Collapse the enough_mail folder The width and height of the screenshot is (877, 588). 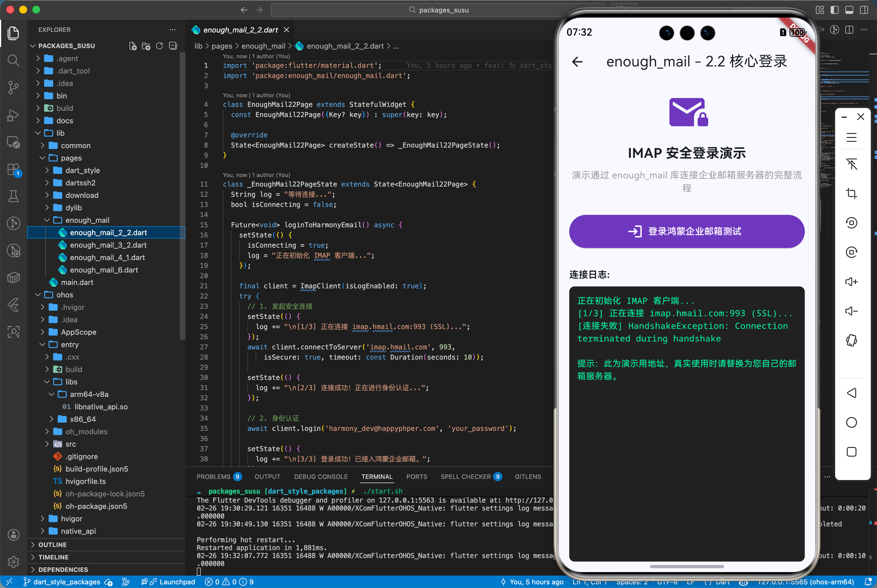click(87, 220)
